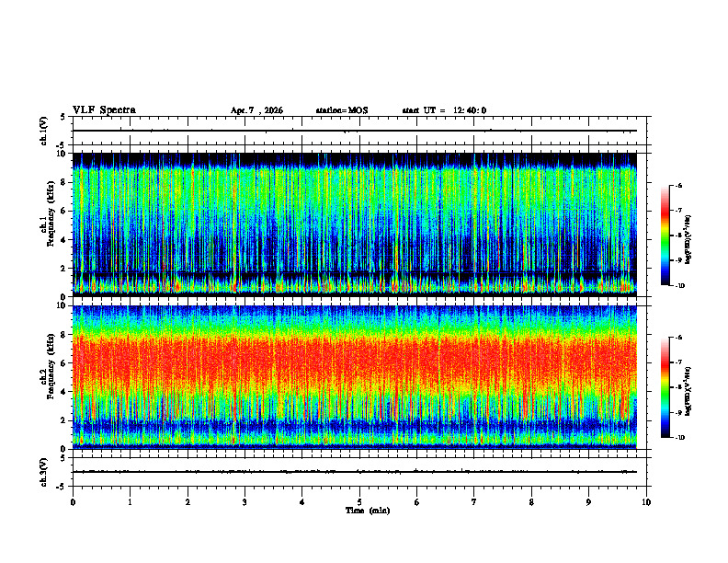Click the "-10" value below ch.2 colorbar

679,438
